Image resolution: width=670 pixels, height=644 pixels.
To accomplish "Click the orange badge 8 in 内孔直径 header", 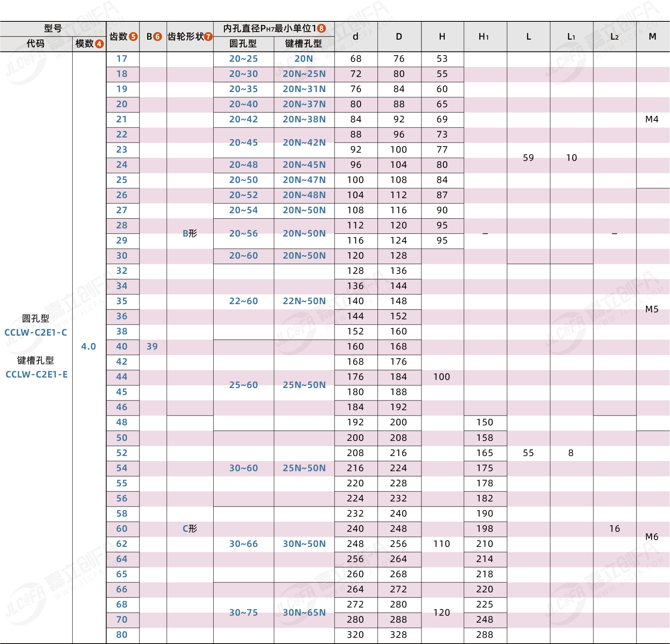I will click(x=321, y=28).
